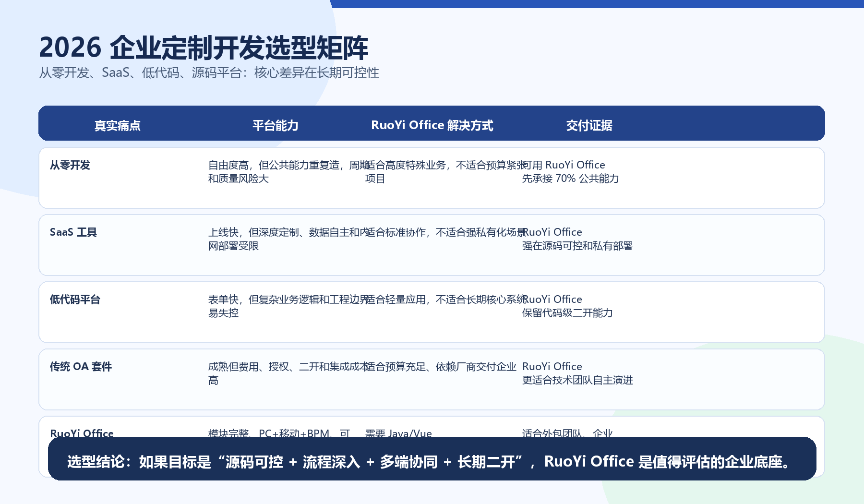Click the text "先承接 70% 公共能力"

point(570,179)
